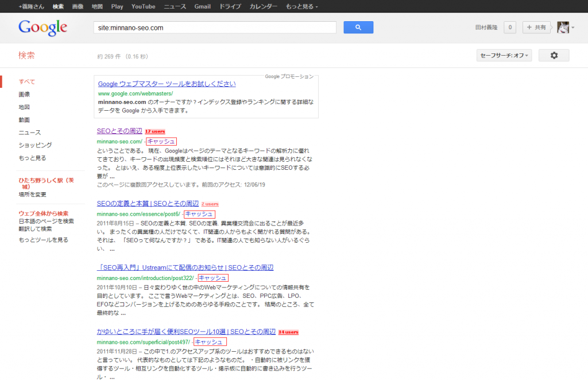Click ひたち野うしく駅 location text
The image size is (588, 381).
click(46, 183)
